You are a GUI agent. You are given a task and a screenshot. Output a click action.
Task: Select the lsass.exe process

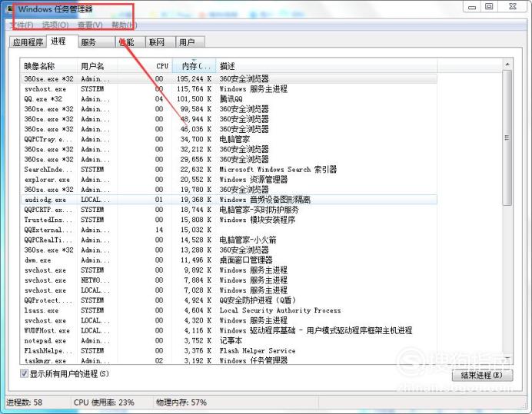point(229,310)
